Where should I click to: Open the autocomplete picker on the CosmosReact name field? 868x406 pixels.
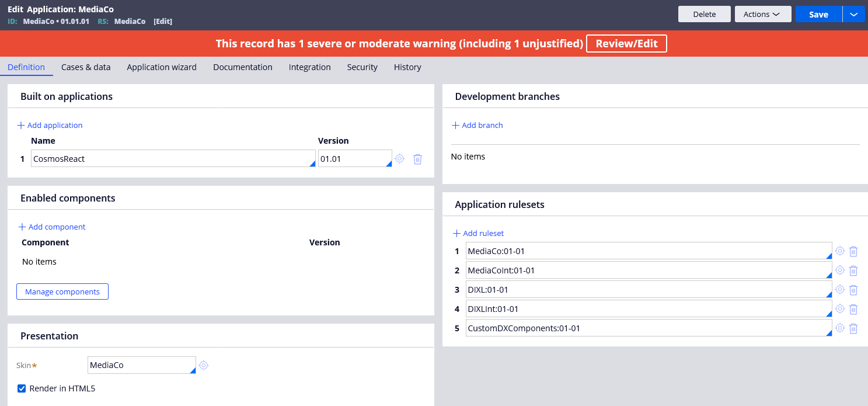tap(311, 164)
